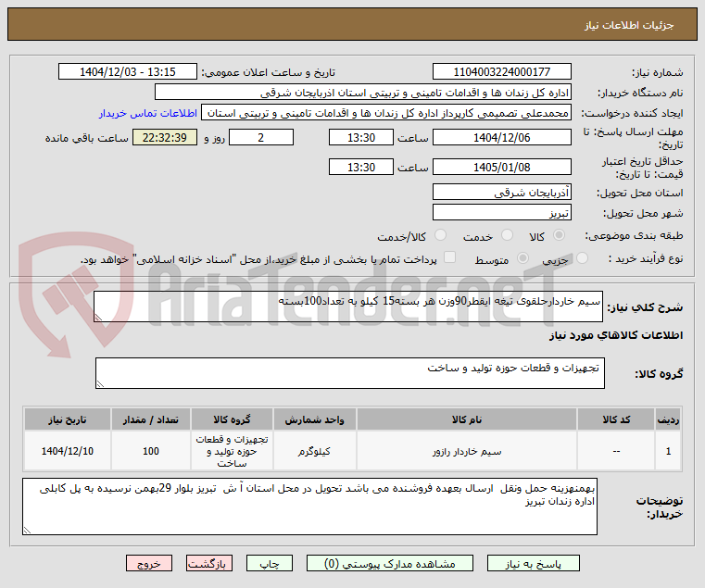Click the تاریخ نیاز column header
The width and height of the screenshot is (705, 588).
pyautogui.click(x=68, y=419)
